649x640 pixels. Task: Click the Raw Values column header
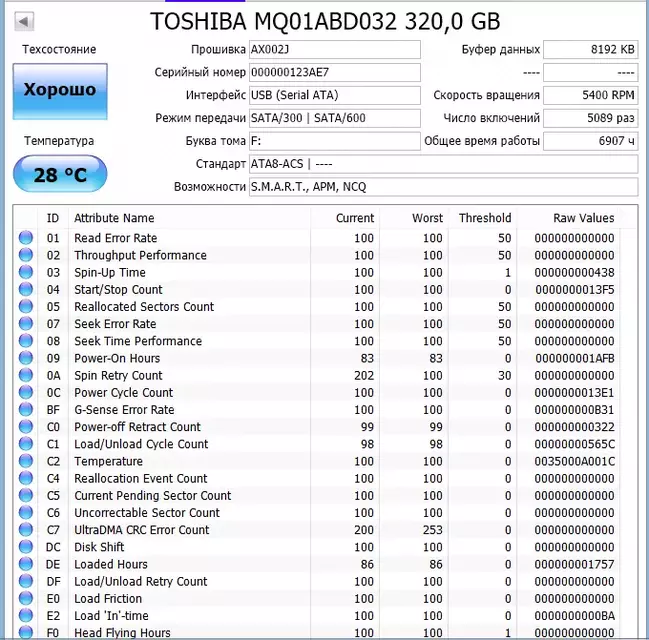click(569, 218)
